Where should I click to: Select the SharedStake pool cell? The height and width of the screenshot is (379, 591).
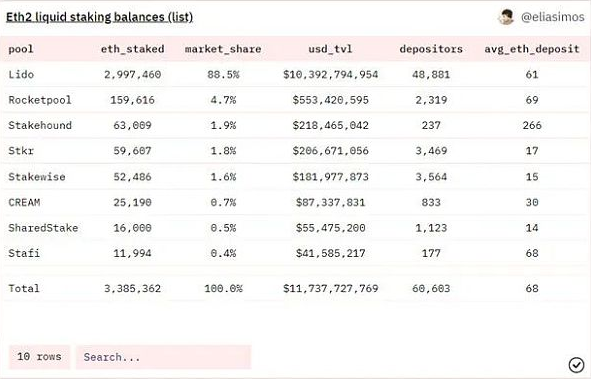click(43, 228)
